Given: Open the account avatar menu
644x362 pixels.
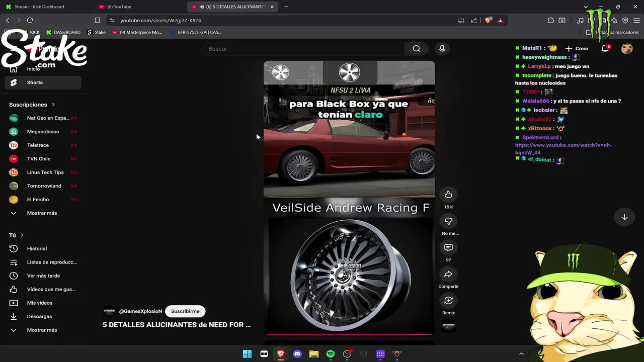Looking at the screenshot, I should tap(626, 49).
